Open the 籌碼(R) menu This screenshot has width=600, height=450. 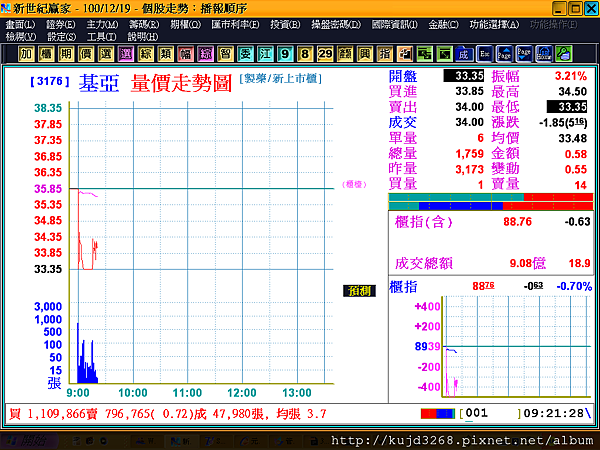click(x=144, y=24)
